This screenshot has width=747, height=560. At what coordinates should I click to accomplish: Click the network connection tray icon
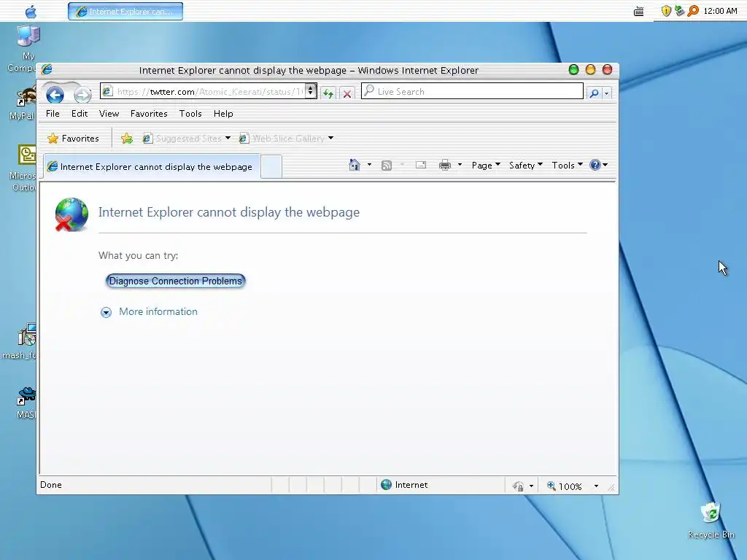coord(679,10)
